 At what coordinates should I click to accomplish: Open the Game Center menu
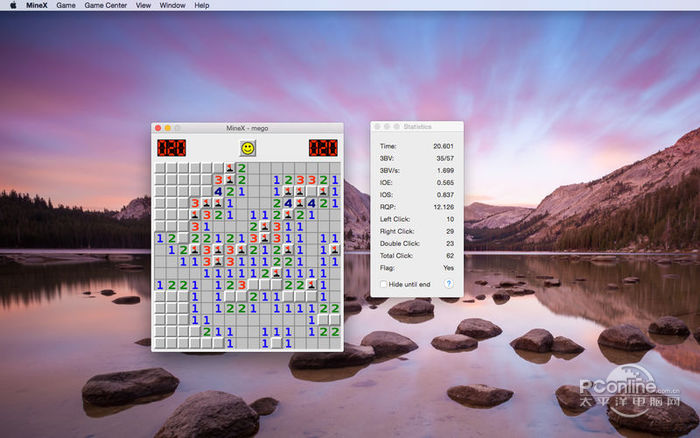click(105, 5)
